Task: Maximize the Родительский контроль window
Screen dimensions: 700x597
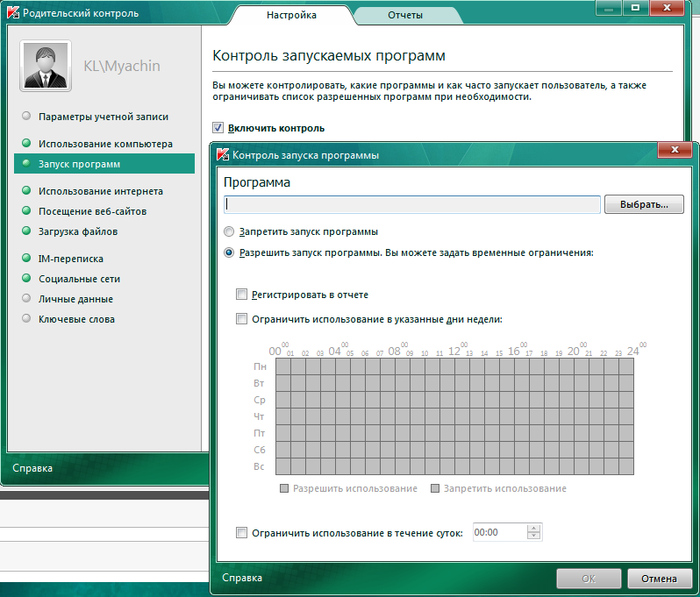Action: click(635, 8)
